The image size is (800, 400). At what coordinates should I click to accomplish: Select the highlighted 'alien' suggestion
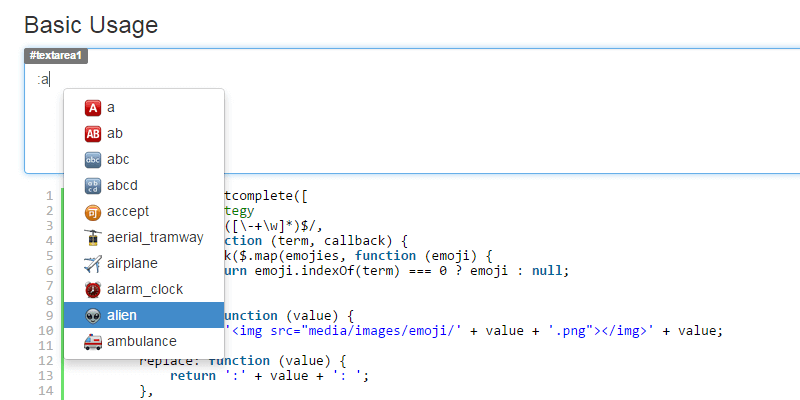click(143, 315)
